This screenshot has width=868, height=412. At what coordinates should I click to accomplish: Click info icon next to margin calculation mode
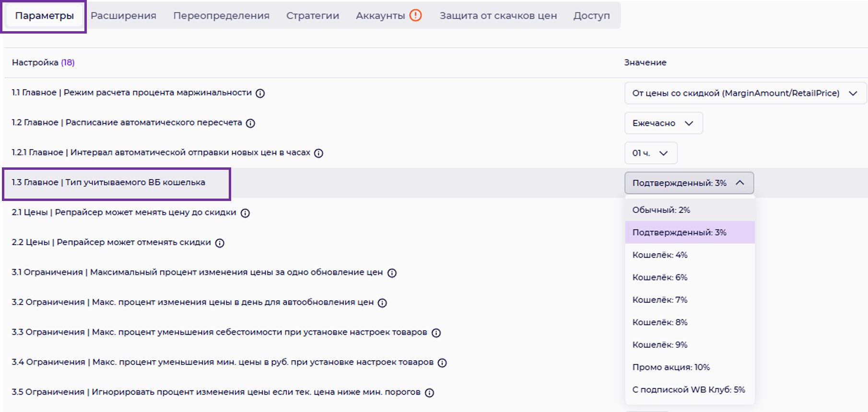pos(260,94)
